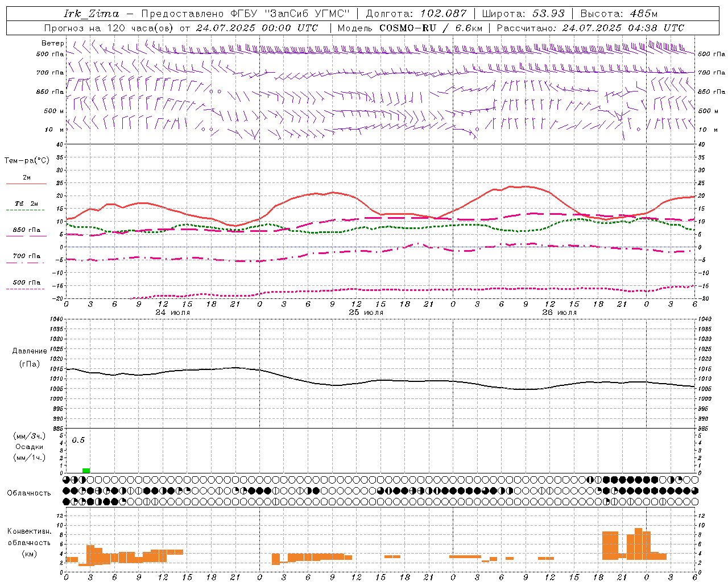Click the green precipitation bar
The height and width of the screenshot is (582, 728).
(86, 471)
